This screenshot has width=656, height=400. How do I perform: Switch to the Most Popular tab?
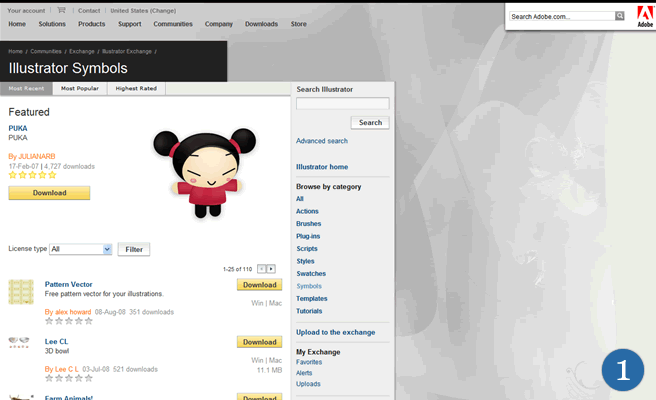point(80,89)
